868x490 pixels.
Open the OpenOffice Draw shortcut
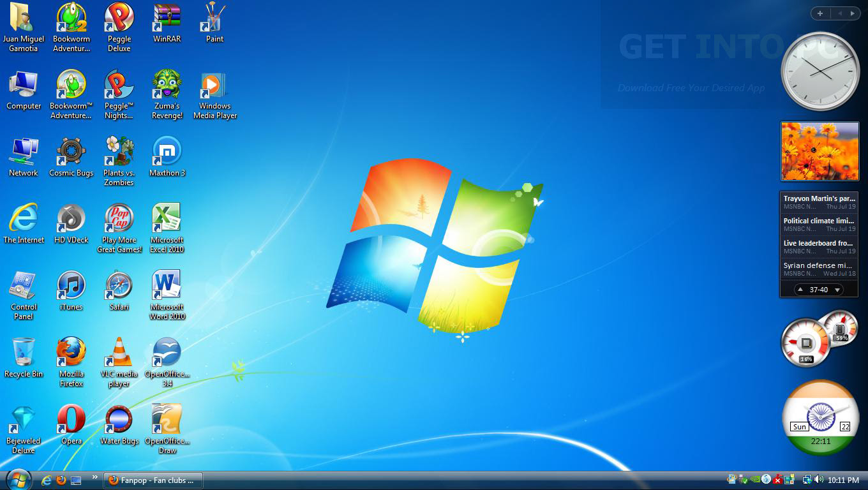(167, 429)
